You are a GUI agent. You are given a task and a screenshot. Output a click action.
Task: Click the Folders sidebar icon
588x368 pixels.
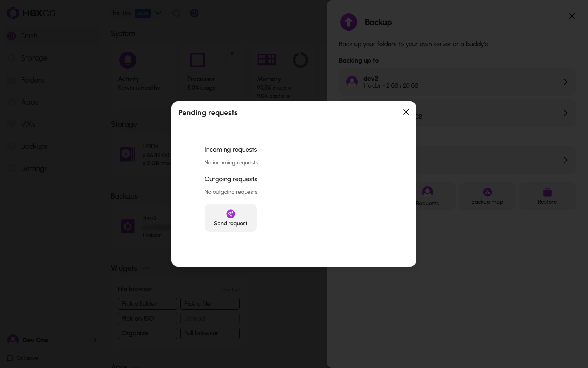tap(11, 80)
